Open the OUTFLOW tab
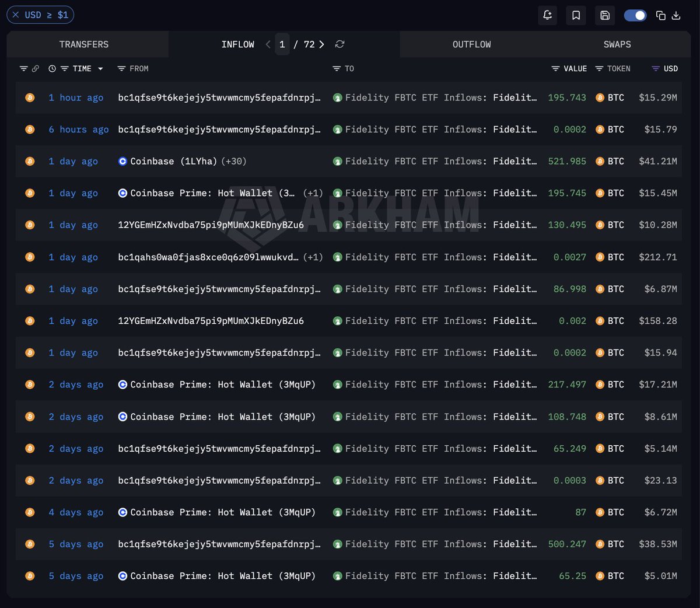Image resolution: width=700 pixels, height=608 pixels. (x=472, y=44)
